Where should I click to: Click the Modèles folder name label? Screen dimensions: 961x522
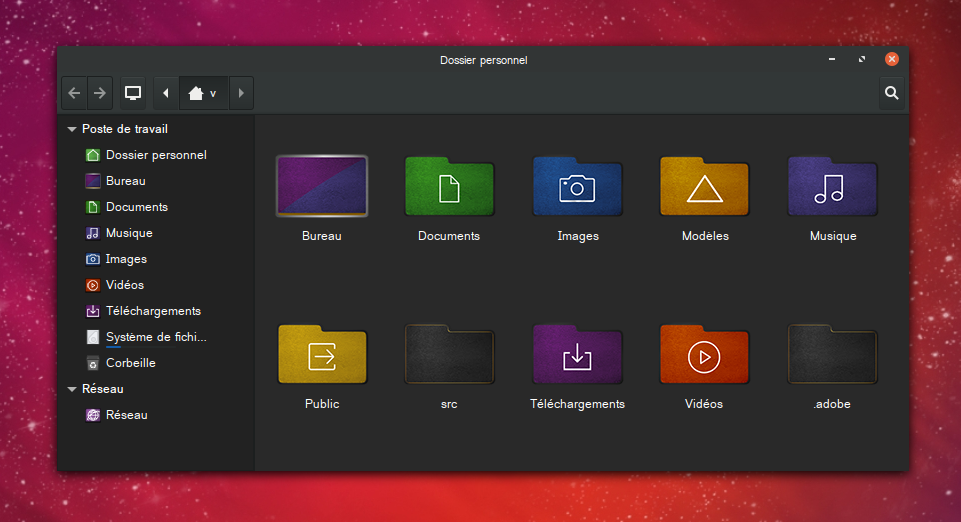[x=705, y=236]
